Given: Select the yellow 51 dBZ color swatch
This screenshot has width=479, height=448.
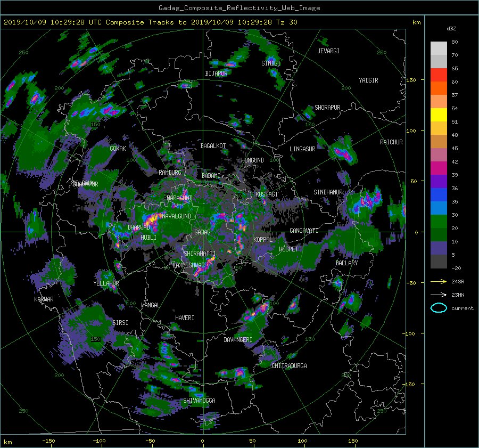Looking at the screenshot, I should [439, 115].
